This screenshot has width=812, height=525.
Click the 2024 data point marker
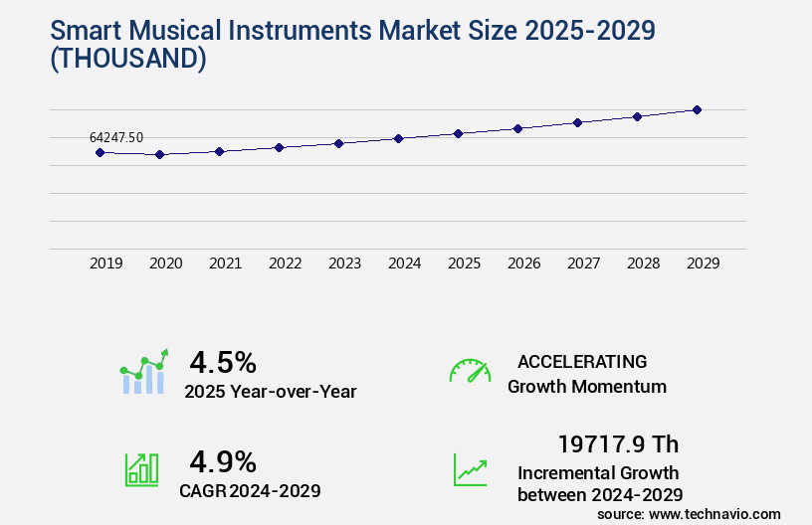pos(398,138)
